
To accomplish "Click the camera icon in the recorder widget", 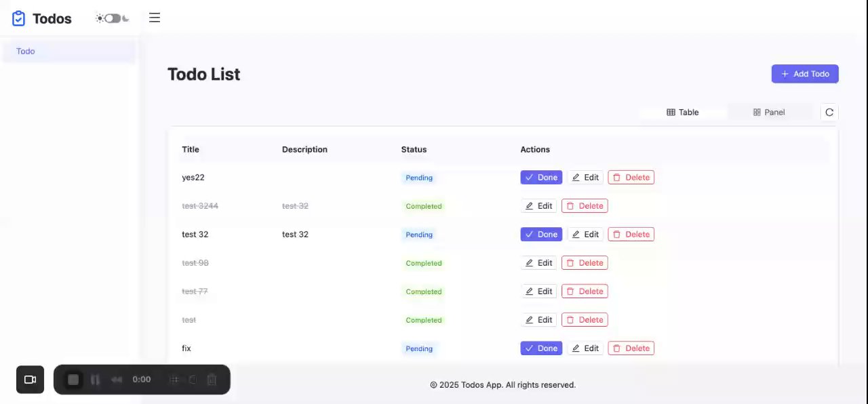I will tap(31, 380).
